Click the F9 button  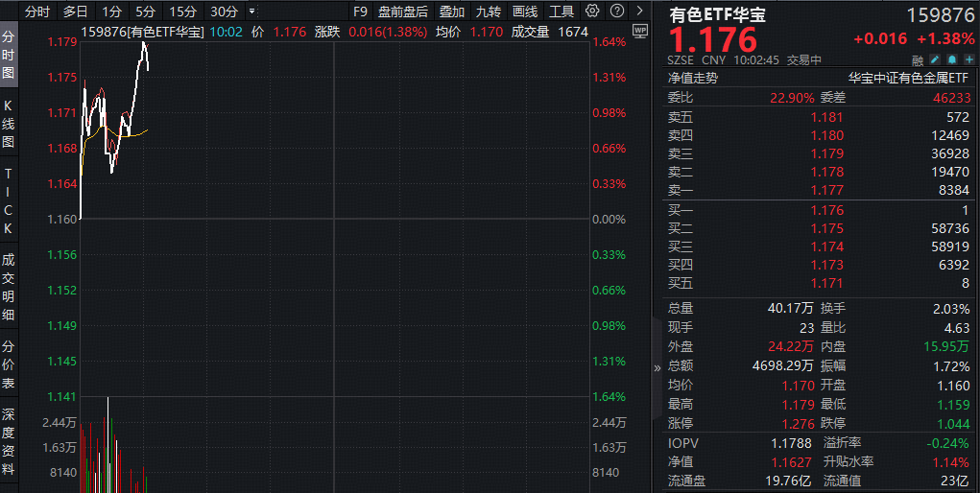(x=359, y=12)
